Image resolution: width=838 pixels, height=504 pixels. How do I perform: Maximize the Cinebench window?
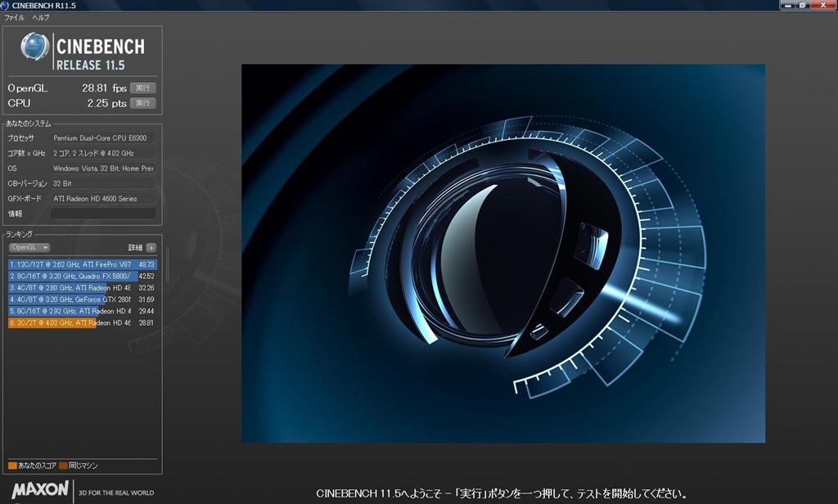pyautogui.click(x=802, y=6)
